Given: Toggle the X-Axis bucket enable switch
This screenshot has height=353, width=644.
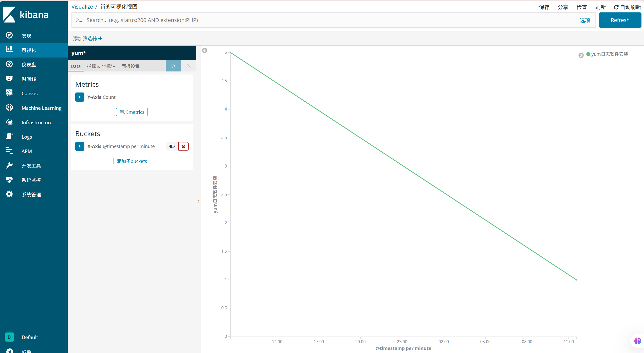Looking at the screenshot, I should [x=172, y=146].
